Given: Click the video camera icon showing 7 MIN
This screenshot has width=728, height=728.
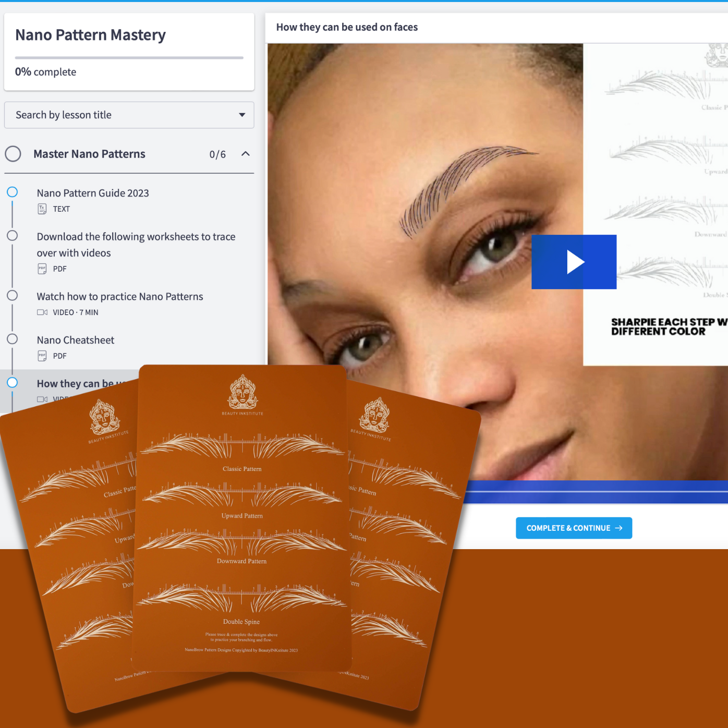Looking at the screenshot, I should [x=42, y=312].
